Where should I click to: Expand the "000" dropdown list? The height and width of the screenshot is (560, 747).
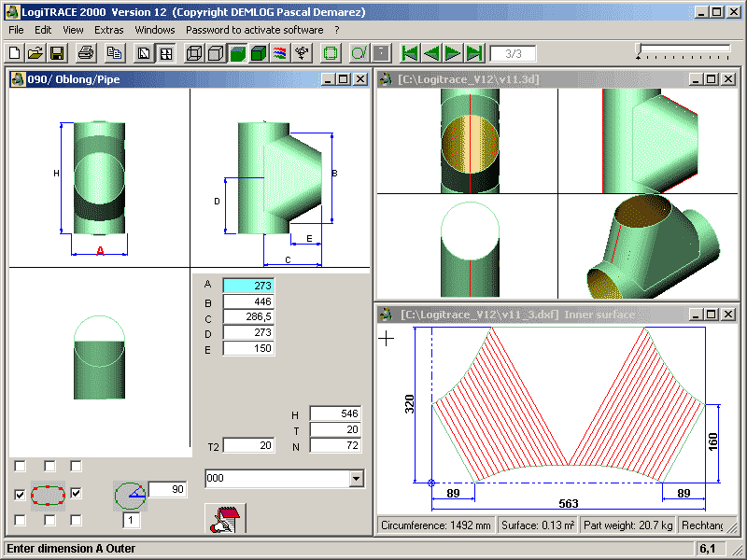pyautogui.click(x=355, y=479)
